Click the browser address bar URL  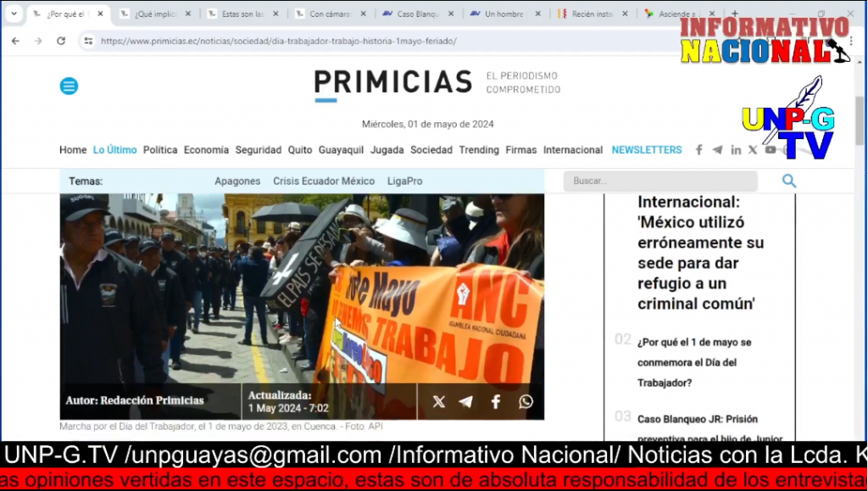coord(279,41)
